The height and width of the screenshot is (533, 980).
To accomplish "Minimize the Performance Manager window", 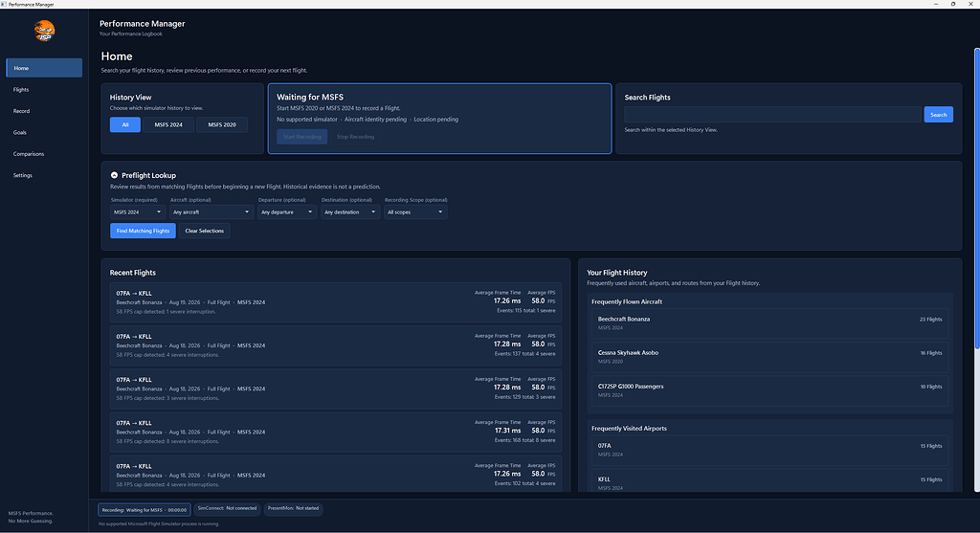I will click(x=936, y=5).
